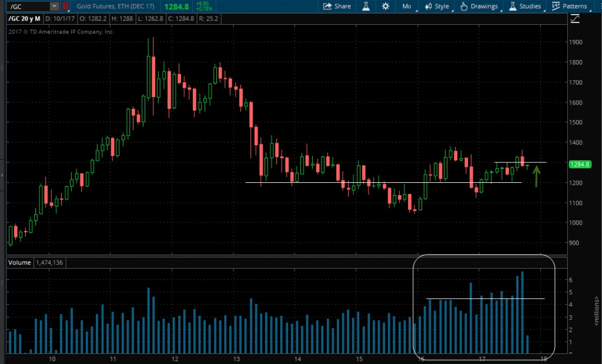Viewport: 602px width, 364px height.
Task: Click the red icon next to symbol box
Action: 65,6
